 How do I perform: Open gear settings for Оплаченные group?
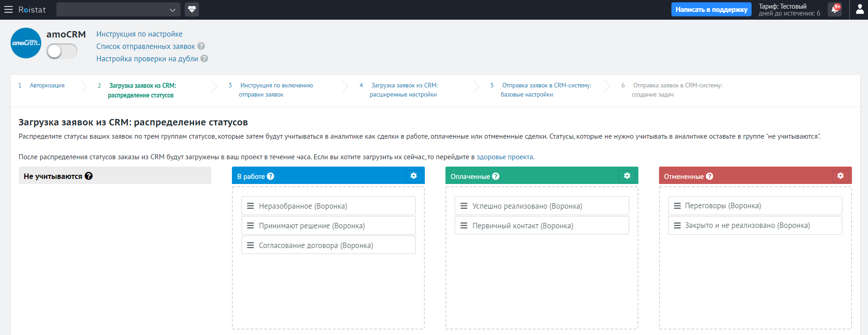point(627,176)
